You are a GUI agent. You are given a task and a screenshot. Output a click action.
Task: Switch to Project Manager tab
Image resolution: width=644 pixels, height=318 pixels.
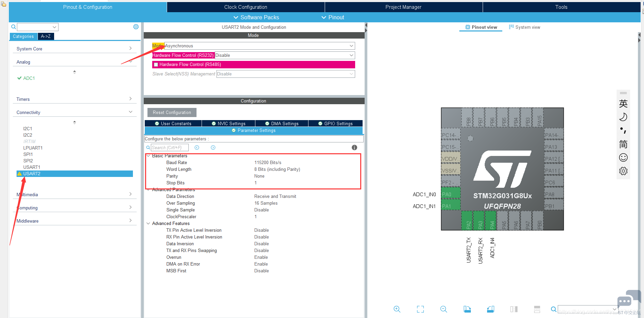404,7
